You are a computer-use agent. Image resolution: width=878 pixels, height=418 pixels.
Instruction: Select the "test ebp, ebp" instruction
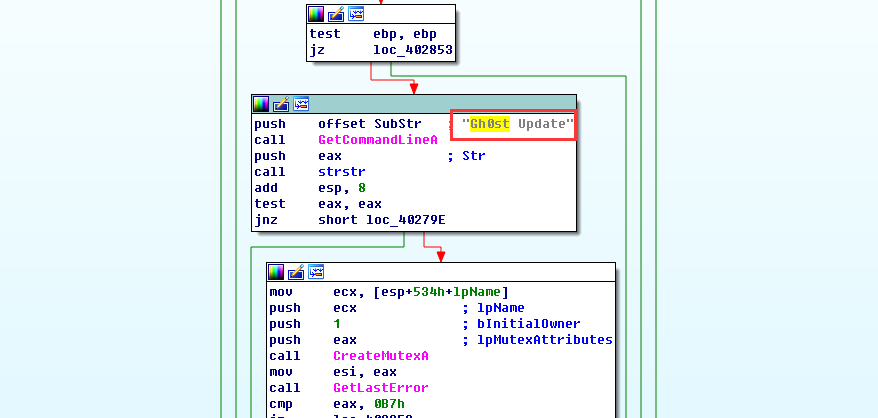(x=373, y=34)
